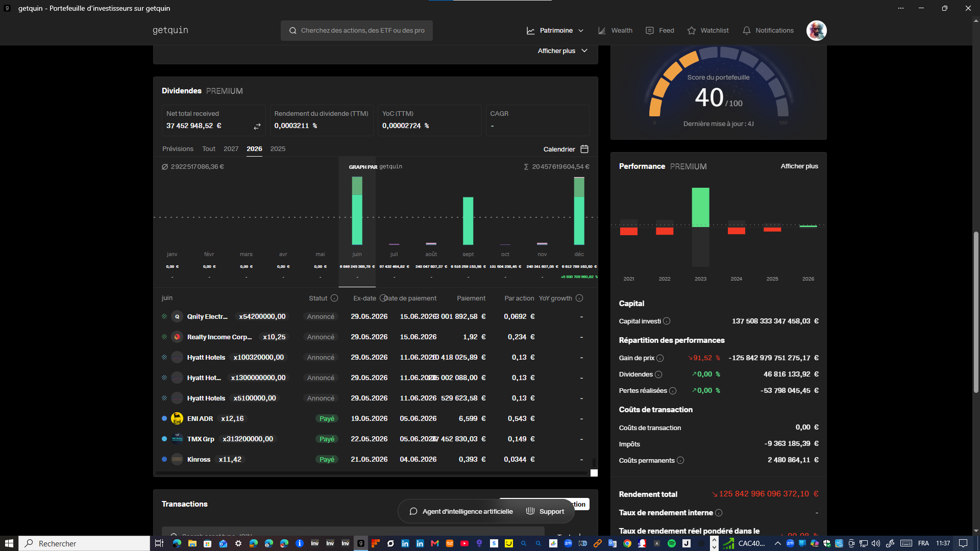Click the swap icon beside Net total received
Image resolution: width=980 pixels, height=551 pixels.
coord(257,126)
